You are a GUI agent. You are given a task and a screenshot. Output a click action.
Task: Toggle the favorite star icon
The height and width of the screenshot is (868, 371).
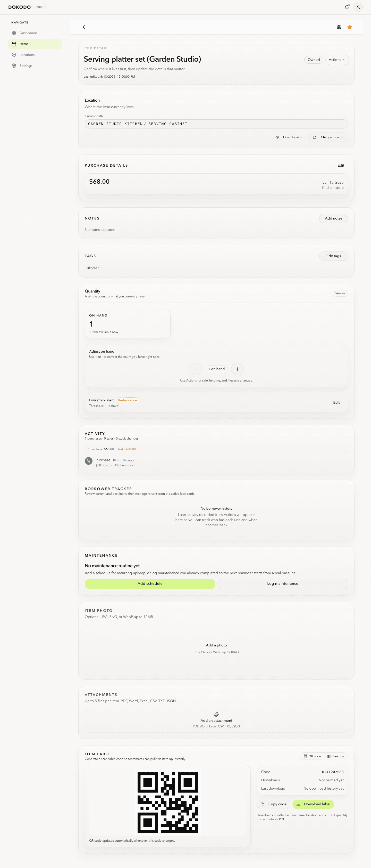click(x=350, y=27)
